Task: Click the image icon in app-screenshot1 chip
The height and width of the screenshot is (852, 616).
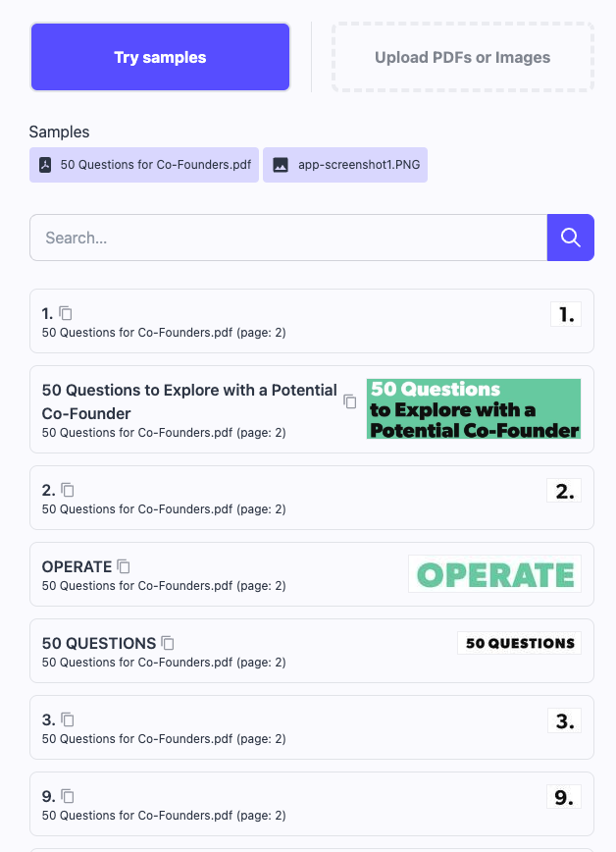Action: pos(281,165)
